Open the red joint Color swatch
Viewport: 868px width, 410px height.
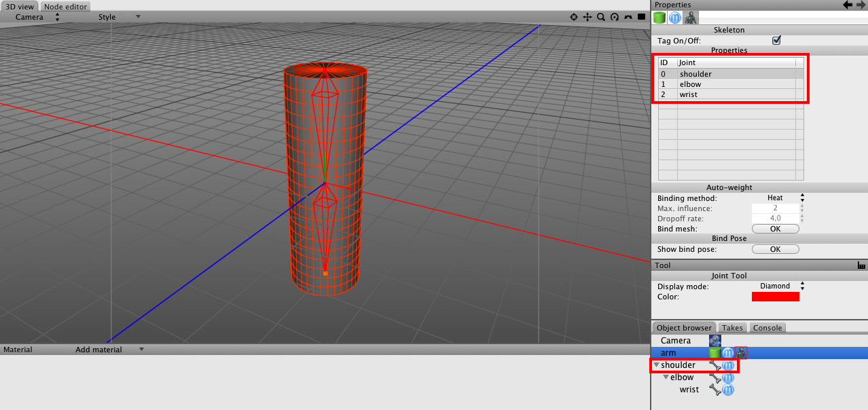775,297
